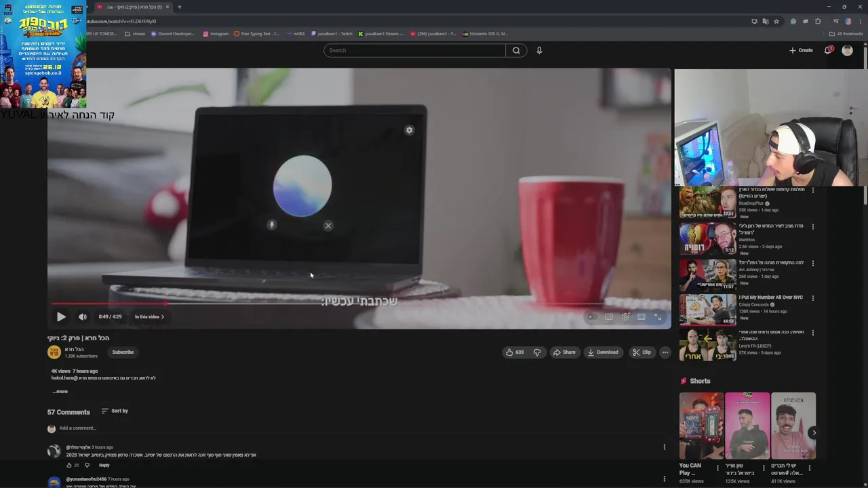868x488 pixels.
Task: Enter fullscreen with the player's fullscreen icon
Action: coord(658,317)
